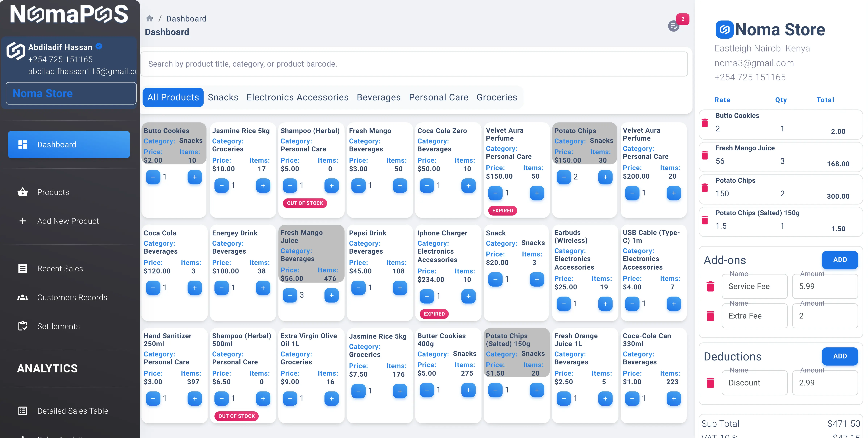
Task: Click the home breadcrumb icon
Action: (150, 18)
